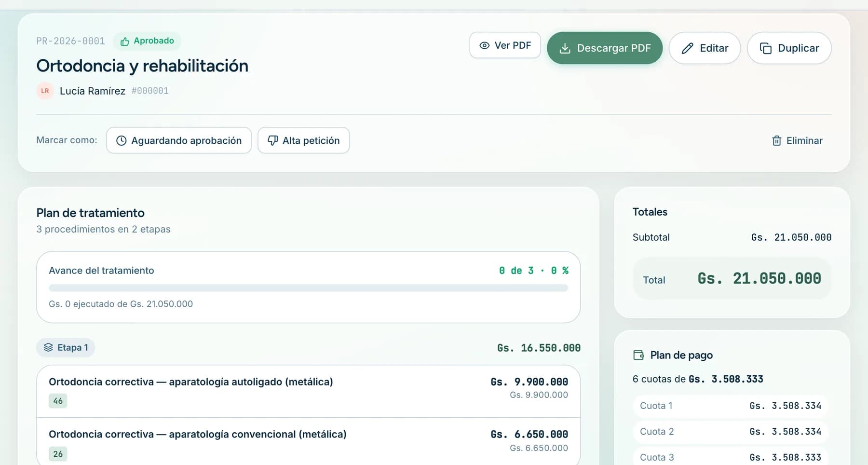868x465 pixels.
Task: Click the Subtotal amount Gs. 21.050.000
Action: [x=791, y=237]
